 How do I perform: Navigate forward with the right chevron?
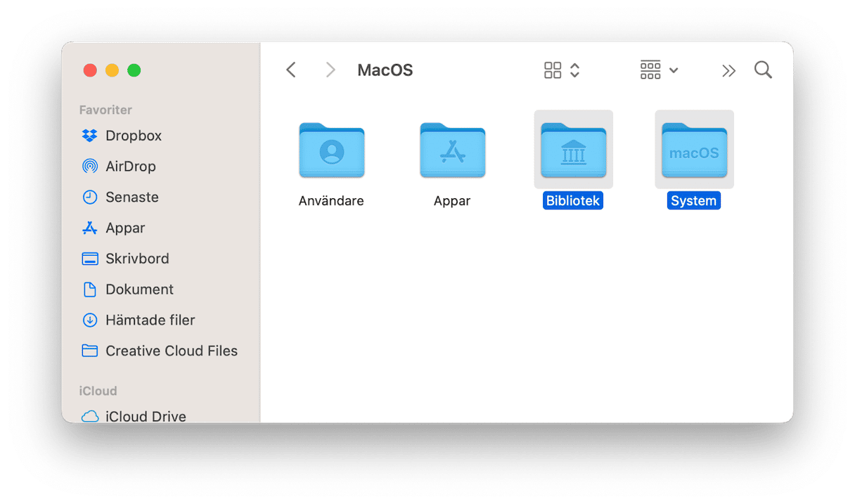point(330,70)
